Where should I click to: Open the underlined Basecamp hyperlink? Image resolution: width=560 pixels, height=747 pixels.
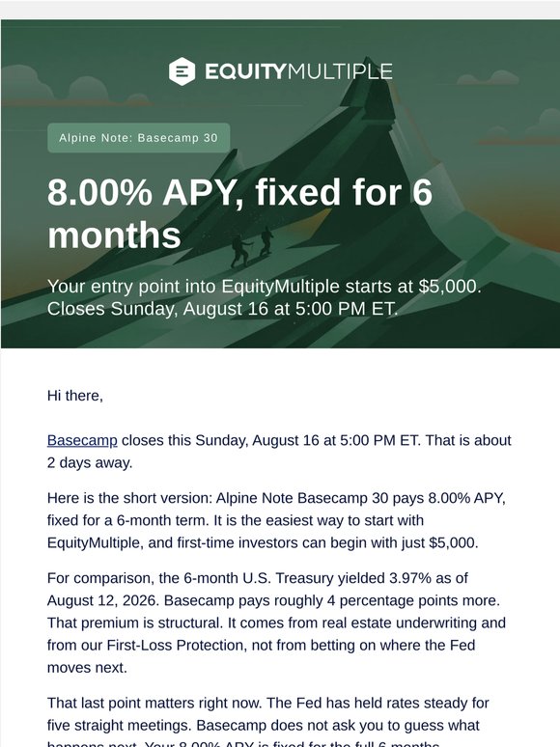click(82, 440)
